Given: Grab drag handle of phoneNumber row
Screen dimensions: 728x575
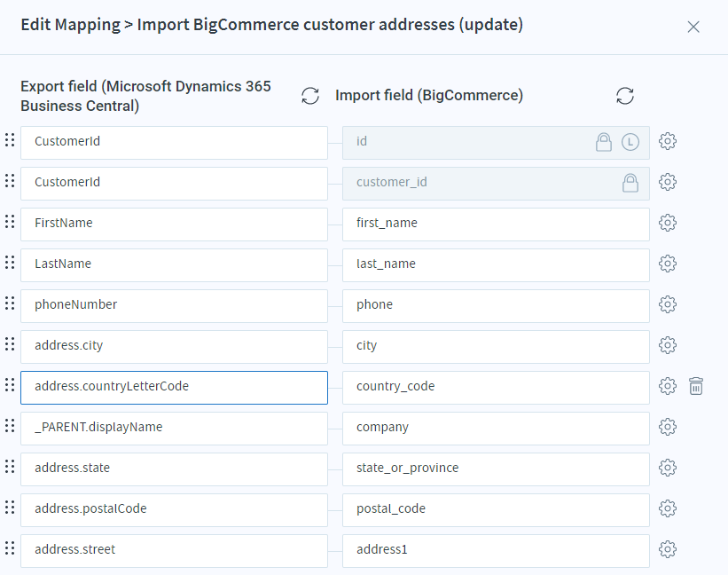Looking at the screenshot, I should 10,303.
